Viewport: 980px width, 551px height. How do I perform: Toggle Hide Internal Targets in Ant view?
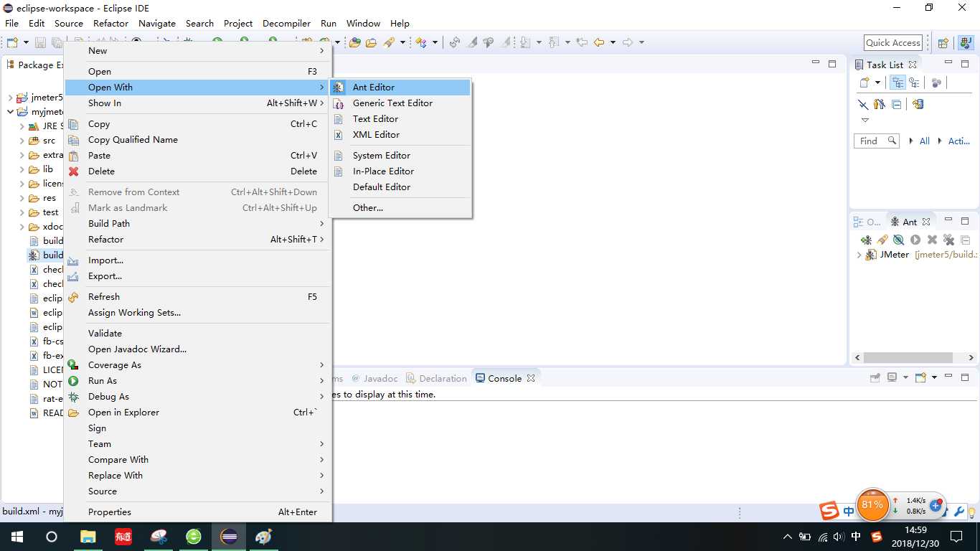click(x=898, y=240)
